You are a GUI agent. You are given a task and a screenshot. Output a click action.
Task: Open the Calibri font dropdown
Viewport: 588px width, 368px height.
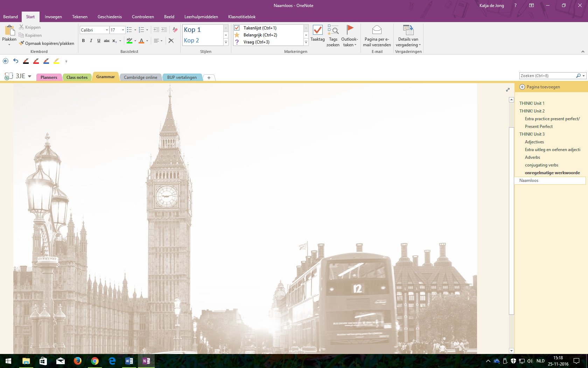107,30
